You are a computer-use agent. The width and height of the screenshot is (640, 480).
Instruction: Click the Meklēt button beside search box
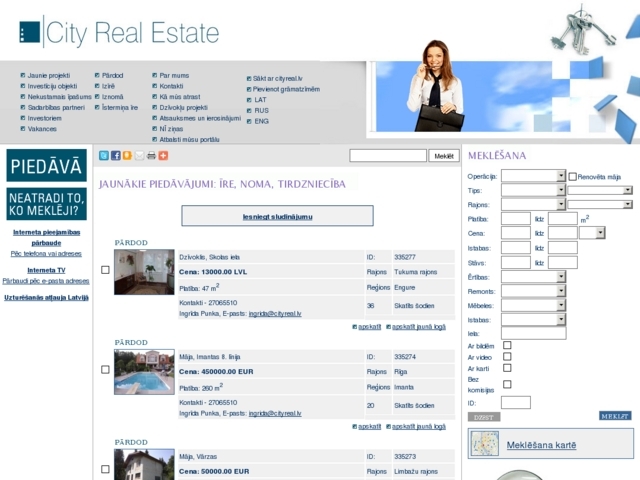coord(444,156)
